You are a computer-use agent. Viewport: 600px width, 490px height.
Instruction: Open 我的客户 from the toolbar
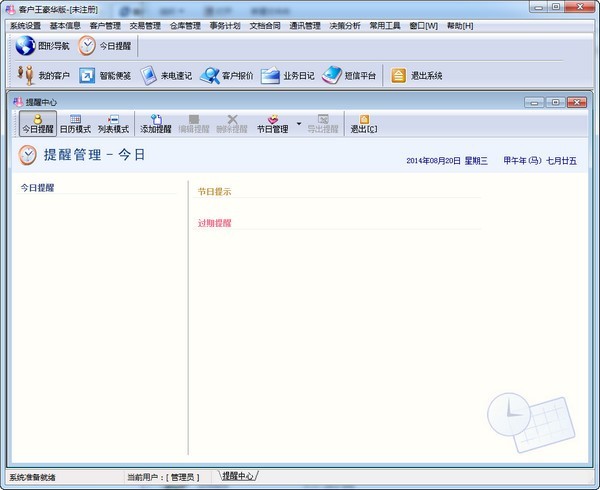click(45, 76)
